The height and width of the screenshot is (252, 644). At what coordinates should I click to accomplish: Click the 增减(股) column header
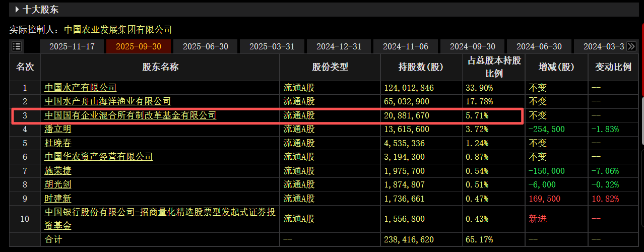(556, 67)
